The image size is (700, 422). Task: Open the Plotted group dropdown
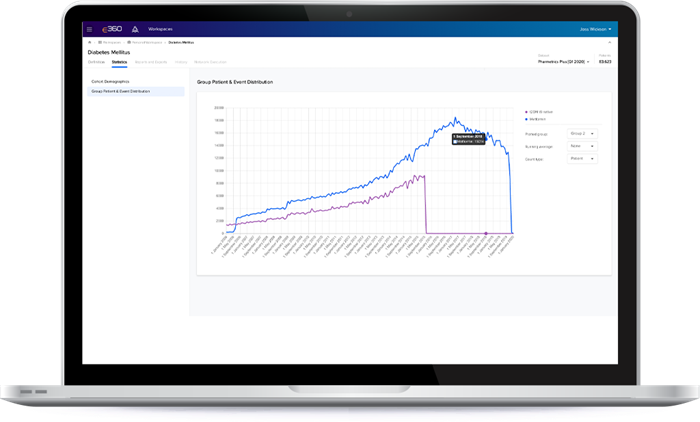[582, 134]
